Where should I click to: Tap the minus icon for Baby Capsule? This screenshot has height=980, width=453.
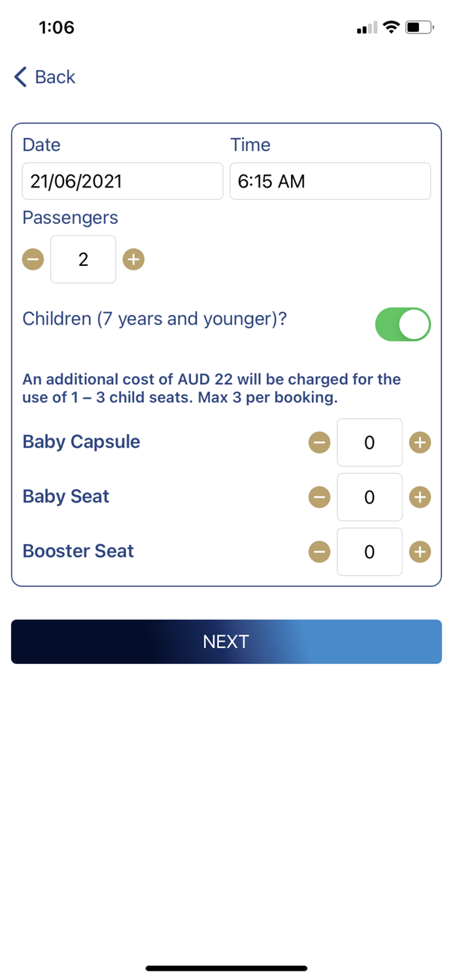coord(320,442)
